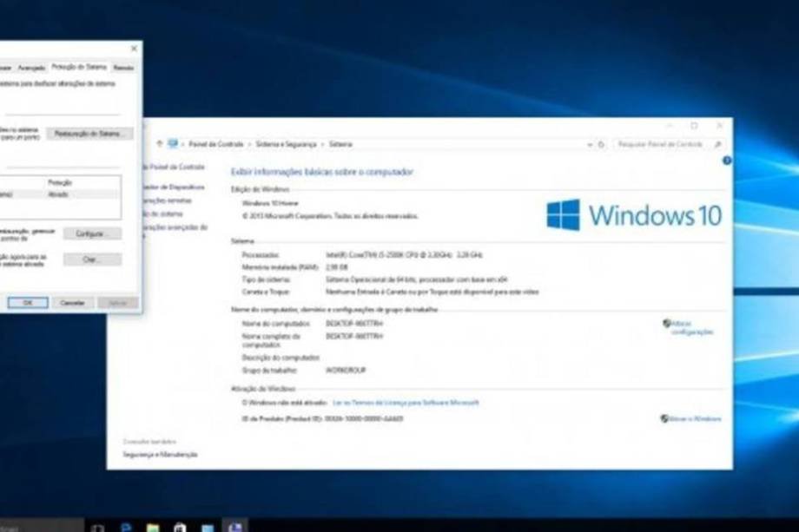Maximize the Sistema window

[694, 126]
